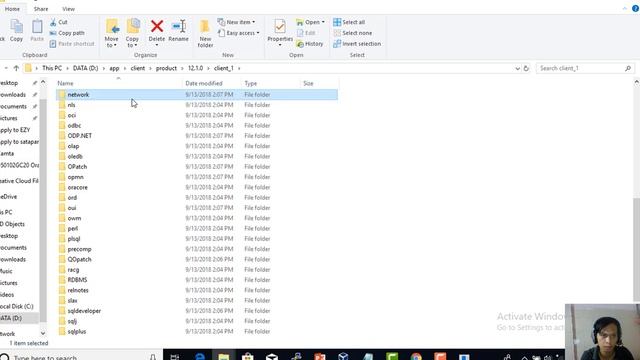Click Select none
Image resolution: width=640 pixels, height=360 pixels.
tap(353, 33)
